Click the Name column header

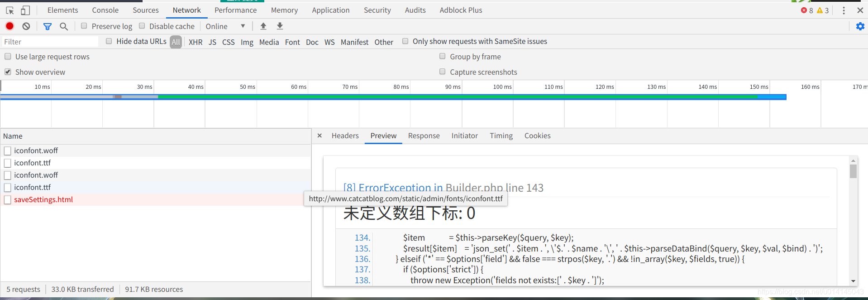point(155,136)
